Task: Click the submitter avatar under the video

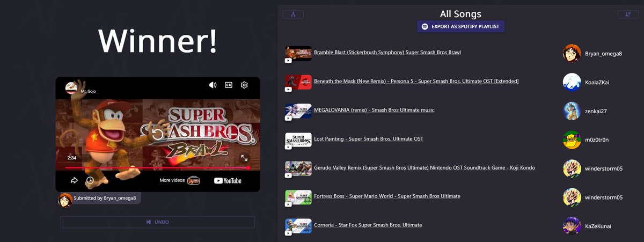Action: [x=65, y=200]
